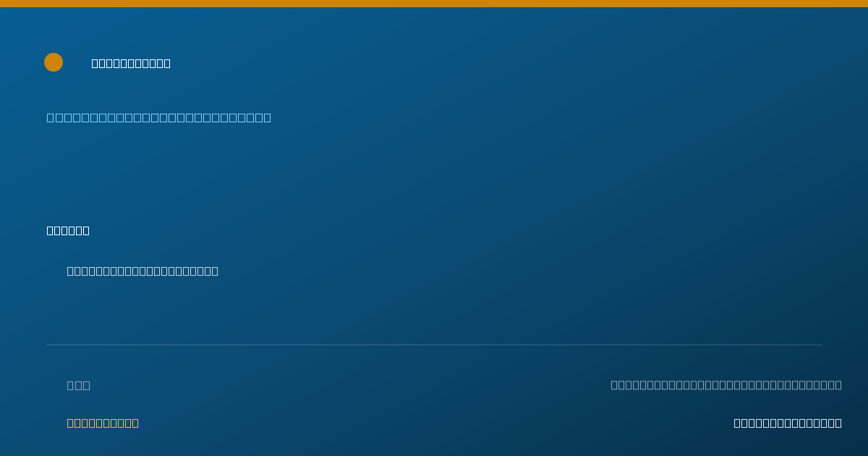Click the light blue subtitle line
868x456 pixels.
click(159, 117)
